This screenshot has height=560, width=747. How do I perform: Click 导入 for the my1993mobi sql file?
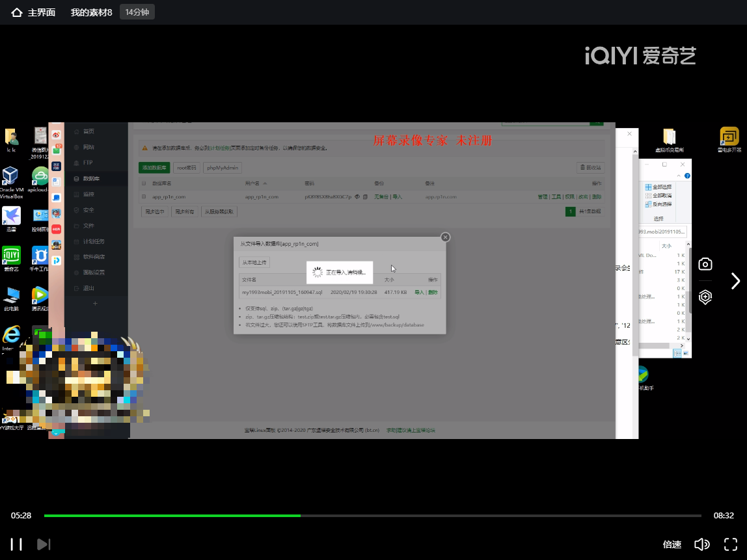[x=419, y=293]
